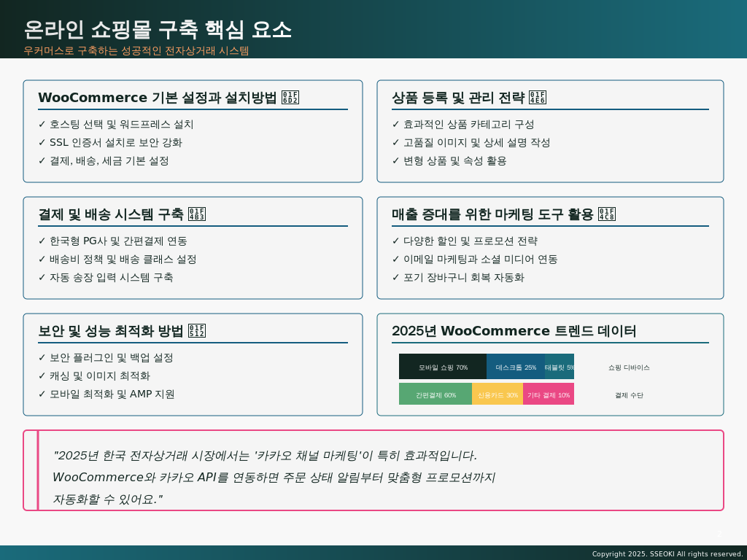747x560 pixels.
Task: Click the heading 2025년 WooCommerce 트렌드 데이터
Action: coord(514,330)
